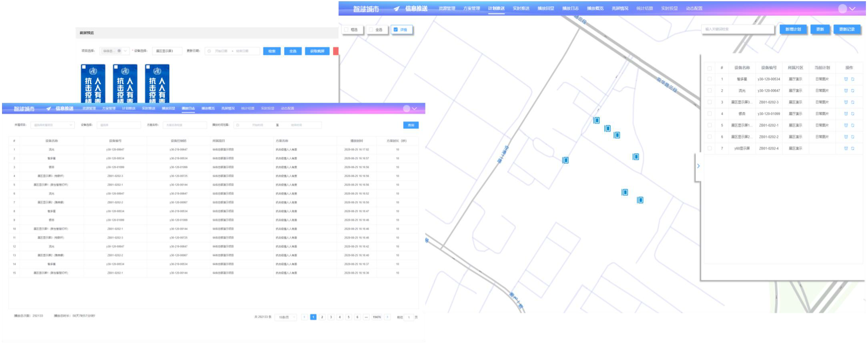The image size is (868, 343).
Task: Enable the 框选 checkbox on the map
Action: [346, 30]
